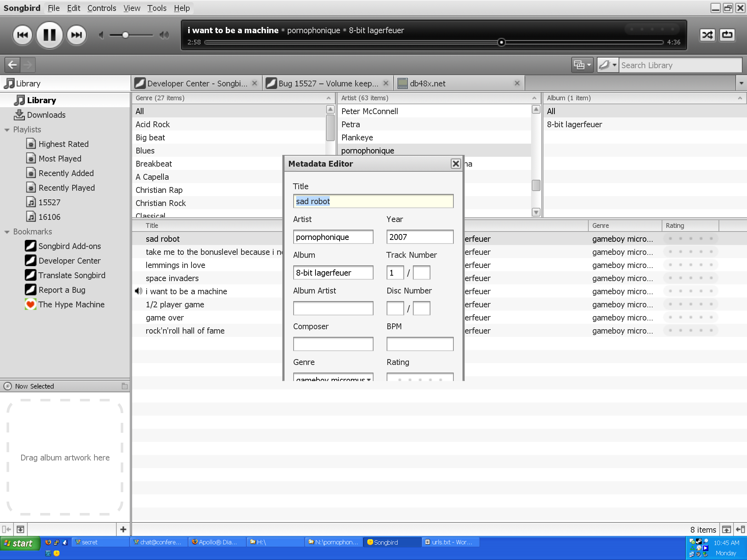Focus the Search Library field
The image size is (747, 560).
(680, 65)
